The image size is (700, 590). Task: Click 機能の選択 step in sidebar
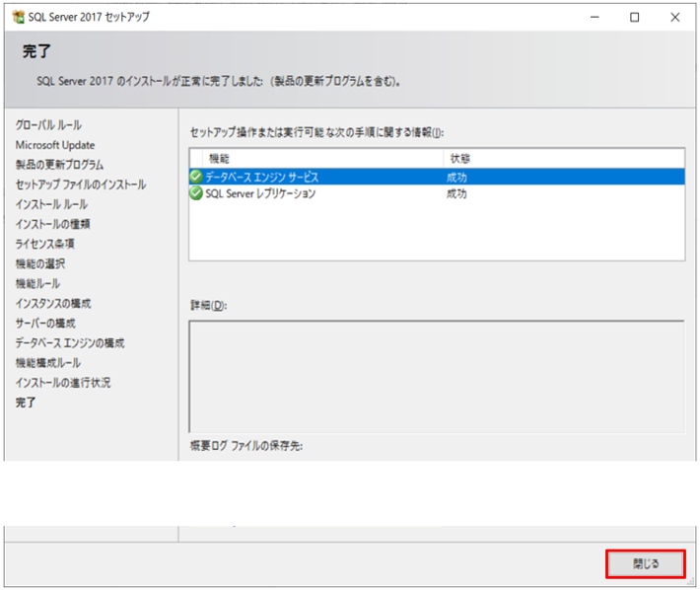click(40, 264)
